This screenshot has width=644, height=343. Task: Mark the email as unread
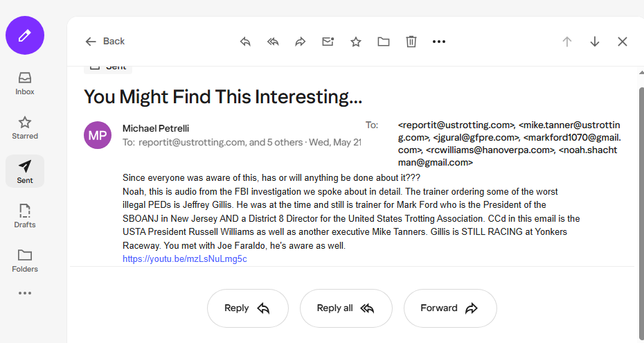[328, 42]
